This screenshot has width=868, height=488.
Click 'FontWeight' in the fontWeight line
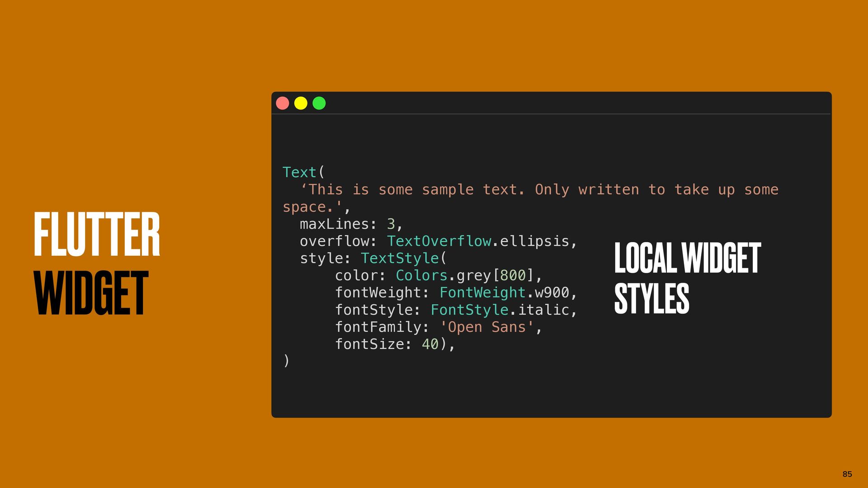point(482,293)
